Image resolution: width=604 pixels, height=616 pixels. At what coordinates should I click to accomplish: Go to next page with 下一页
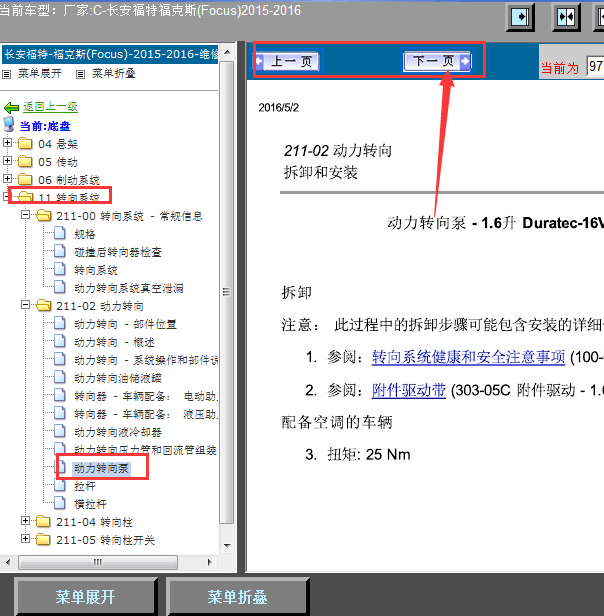point(438,62)
